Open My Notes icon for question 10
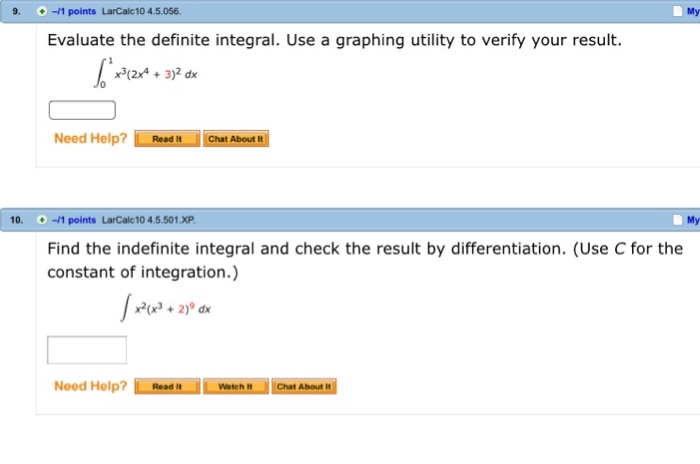This screenshot has width=700, height=464. click(678, 220)
